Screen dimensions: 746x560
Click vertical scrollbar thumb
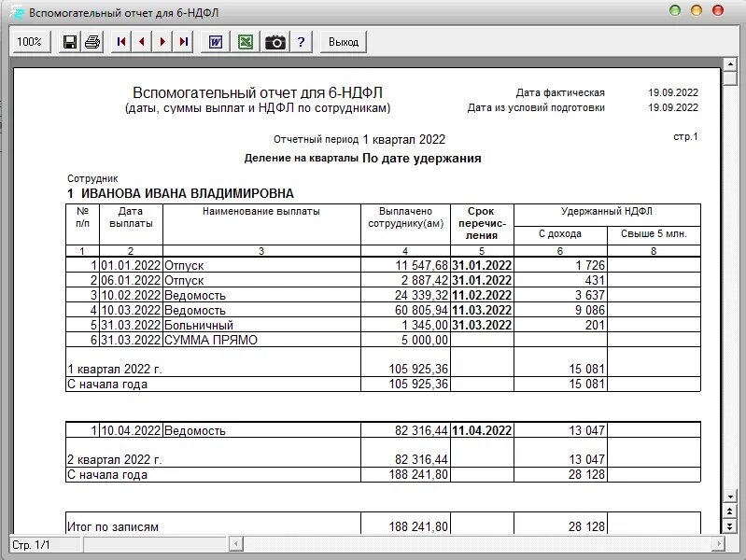pos(730,77)
